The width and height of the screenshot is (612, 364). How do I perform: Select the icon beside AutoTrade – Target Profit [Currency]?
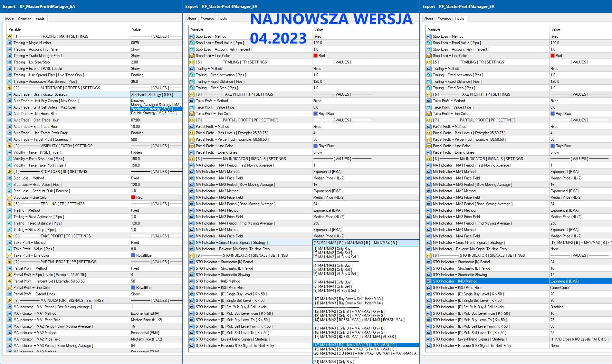[x=9, y=139]
